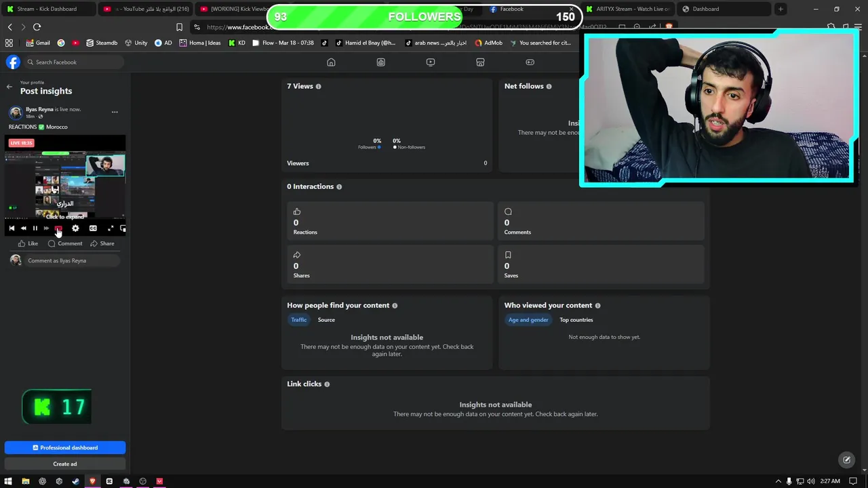The image size is (868, 488).
Task: Show info tooltip for 7 Views
Action: point(318,87)
